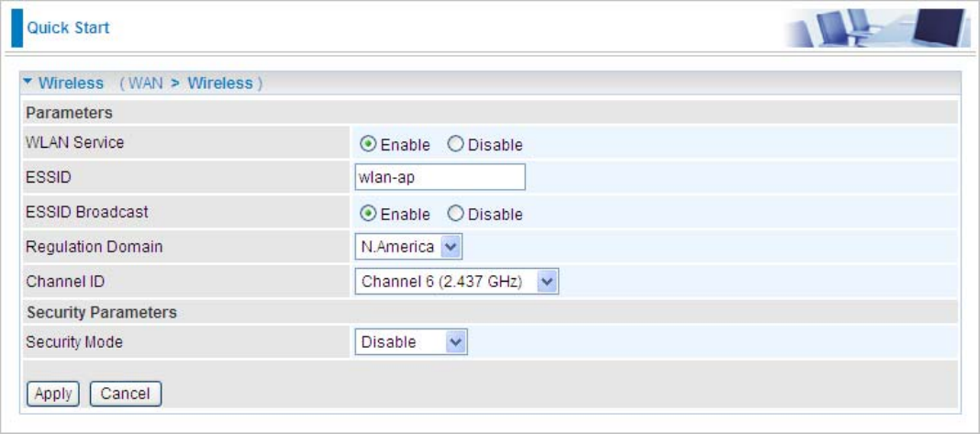Click the ESSID text field
The width and height of the screenshot is (980, 434).
coord(440,177)
